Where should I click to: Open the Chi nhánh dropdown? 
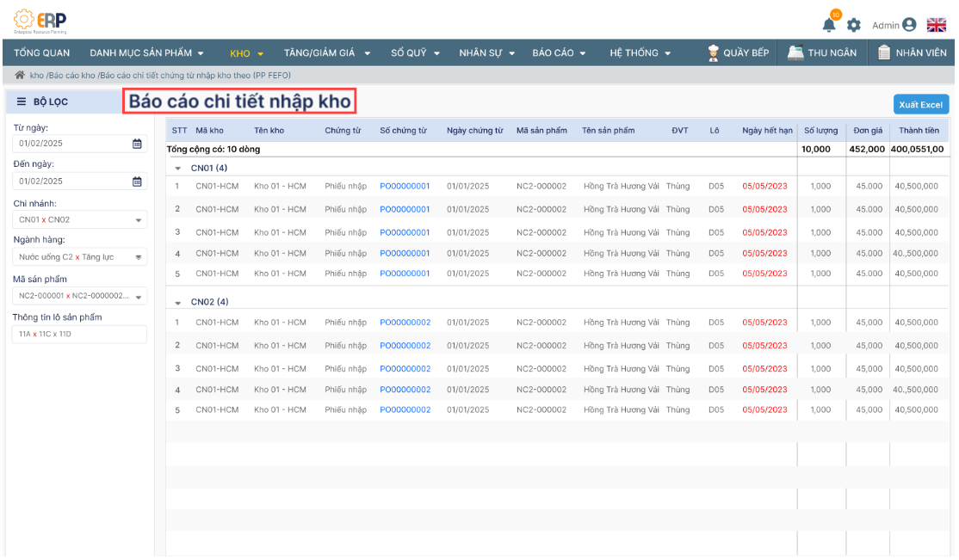139,220
